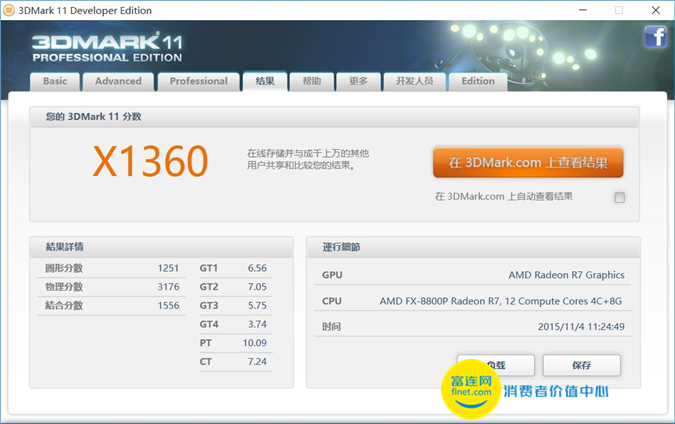Select the GT1 result 6.56
The image size is (675, 424).
(x=257, y=268)
